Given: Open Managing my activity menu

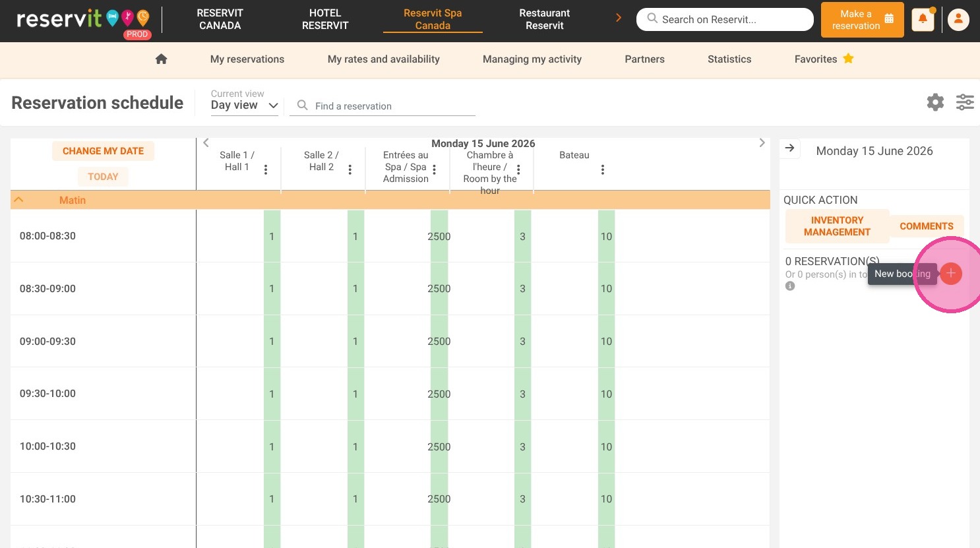Looking at the screenshot, I should [x=532, y=59].
